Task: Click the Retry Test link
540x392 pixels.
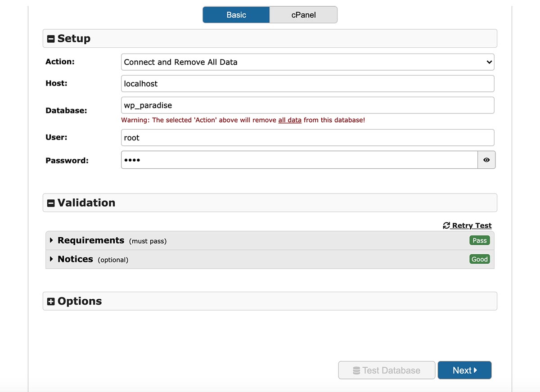Action: pos(467,225)
